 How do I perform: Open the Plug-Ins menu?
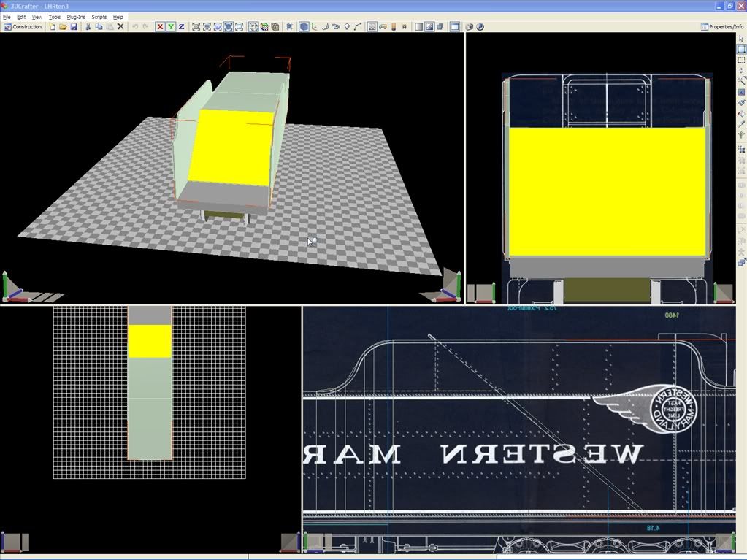click(x=76, y=17)
